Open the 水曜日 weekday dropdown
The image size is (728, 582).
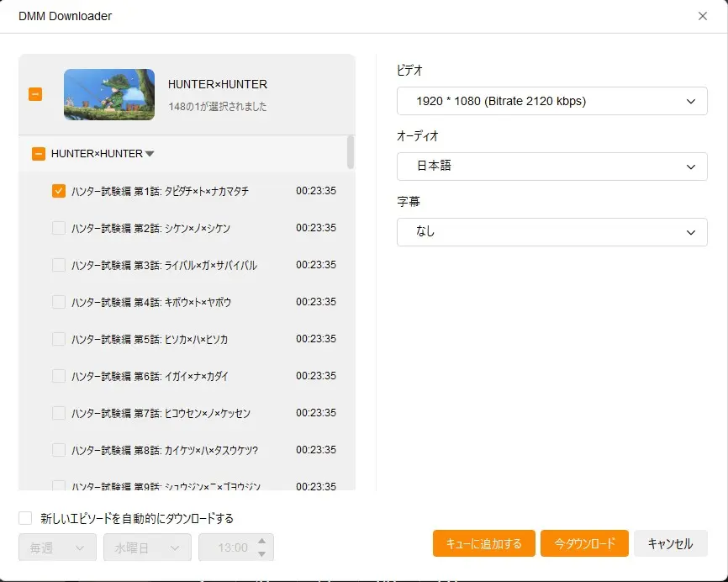pos(147,548)
